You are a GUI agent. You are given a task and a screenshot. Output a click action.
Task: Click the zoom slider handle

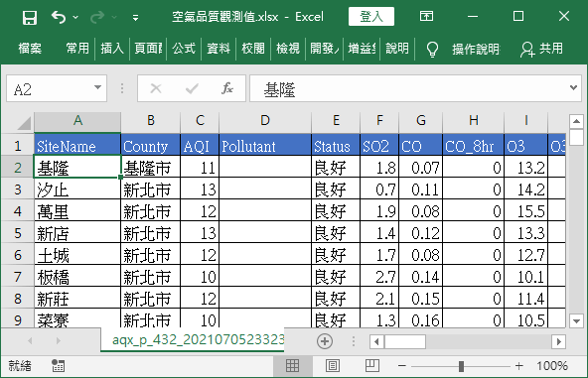tap(461, 366)
